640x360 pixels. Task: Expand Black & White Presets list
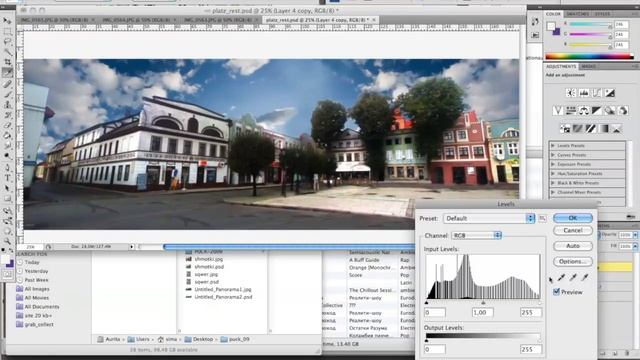(x=553, y=183)
